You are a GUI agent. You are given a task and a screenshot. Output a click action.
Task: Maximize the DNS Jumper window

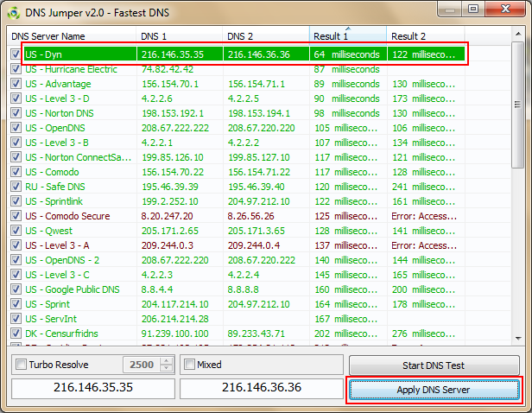pos(473,9)
